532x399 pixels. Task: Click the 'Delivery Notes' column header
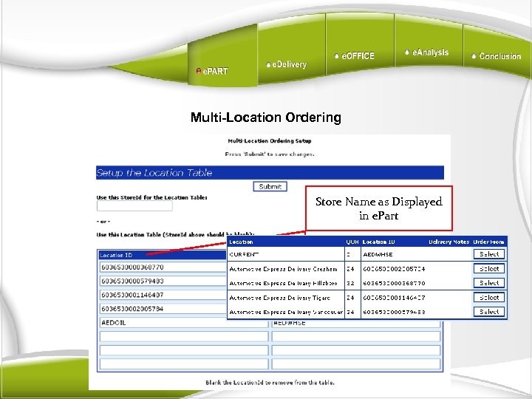pyautogui.click(x=449, y=242)
